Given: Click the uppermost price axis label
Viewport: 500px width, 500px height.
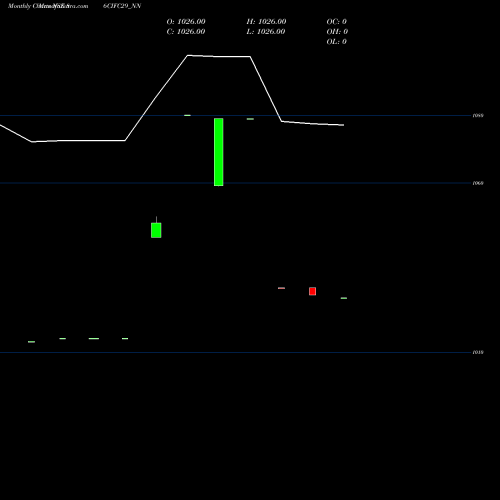Looking at the screenshot, I should click(x=478, y=116).
